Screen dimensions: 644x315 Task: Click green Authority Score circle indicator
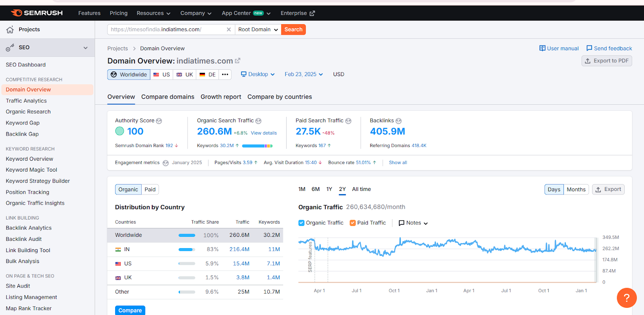point(120,131)
